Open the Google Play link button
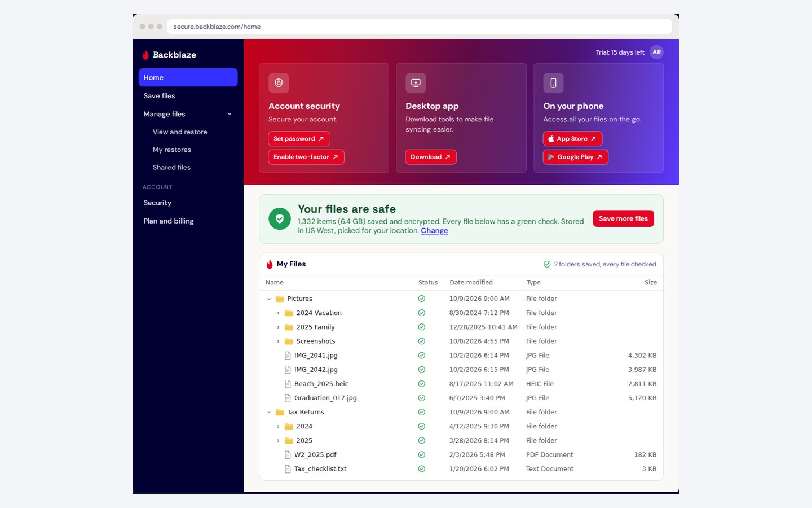 tap(575, 157)
